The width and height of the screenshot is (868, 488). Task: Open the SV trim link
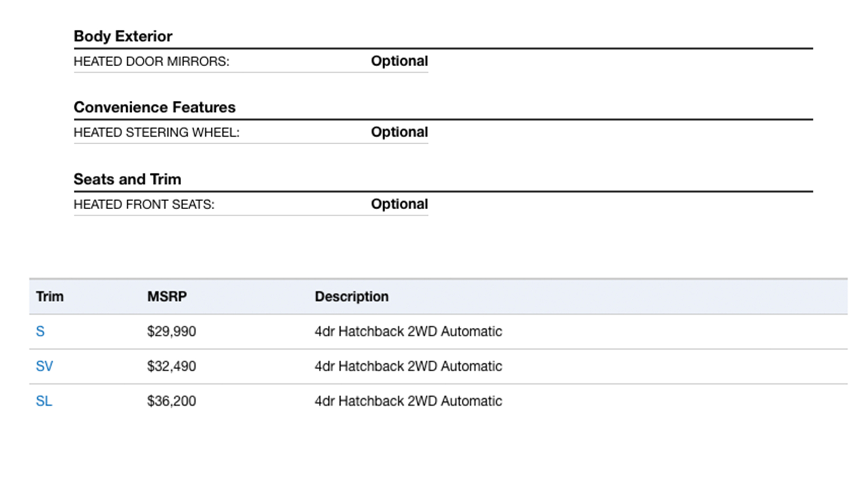click(44, 366)
